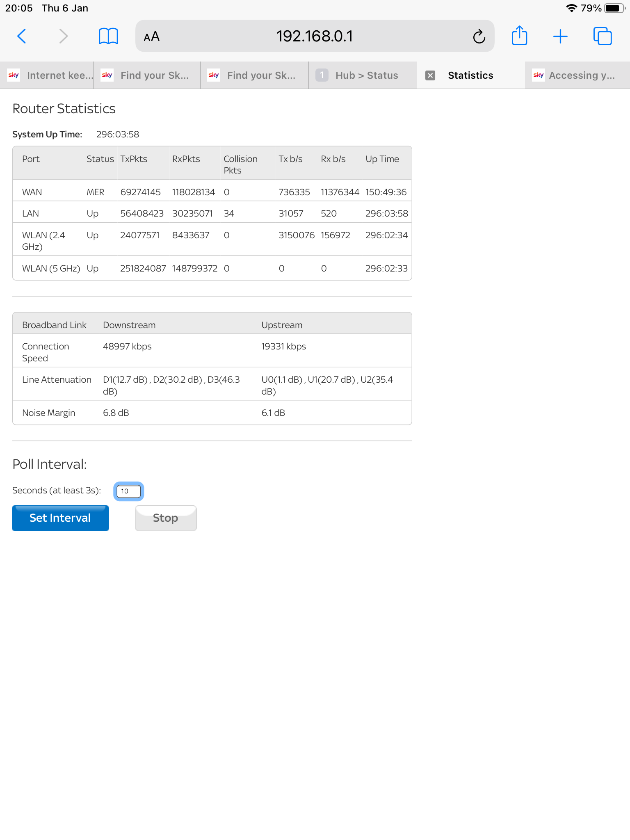Switch to the Internet kee... tab
The height and width of the screenshot is (840, 630).
coord(47,75)
